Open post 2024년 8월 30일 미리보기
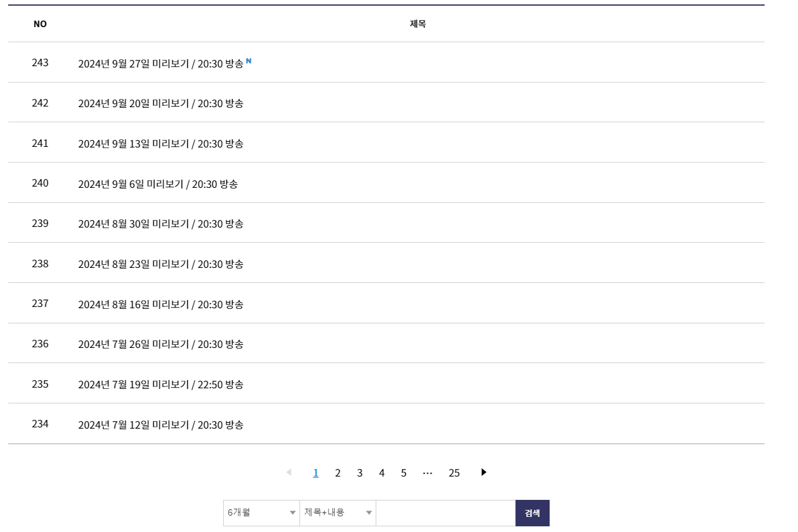 click(x=161, y=224)
